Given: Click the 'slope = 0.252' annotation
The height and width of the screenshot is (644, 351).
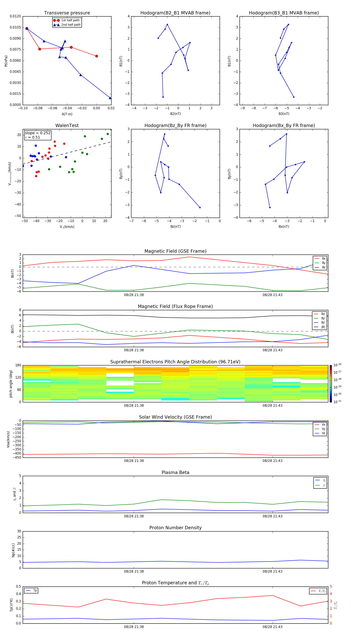Looking at the screenshot, I should (37, 133).
